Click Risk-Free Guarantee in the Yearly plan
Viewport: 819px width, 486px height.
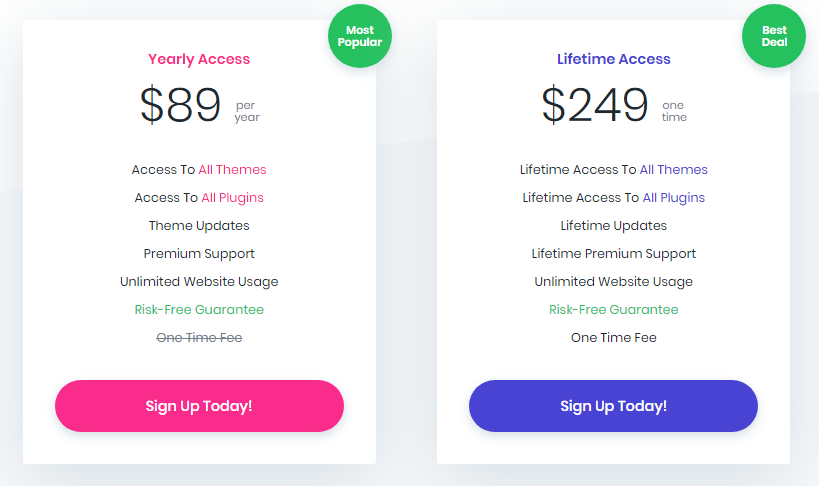coord(199,309)
